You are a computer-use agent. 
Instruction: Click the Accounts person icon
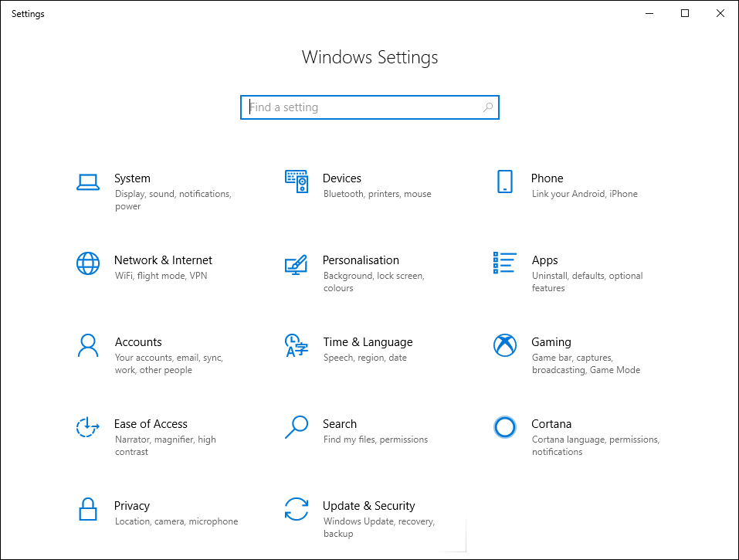[x=88, y=345]
